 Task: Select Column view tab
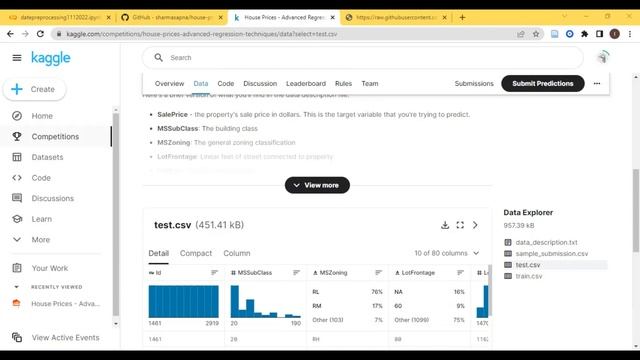[x=237, y=253]
